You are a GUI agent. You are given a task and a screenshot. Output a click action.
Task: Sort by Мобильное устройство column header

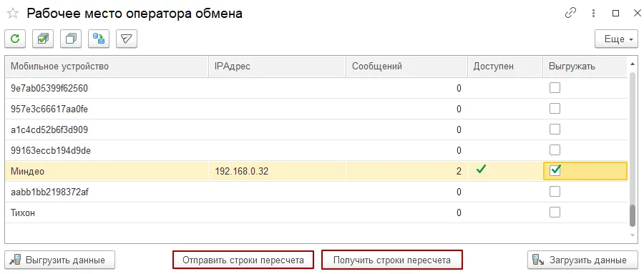pos(107,67)
